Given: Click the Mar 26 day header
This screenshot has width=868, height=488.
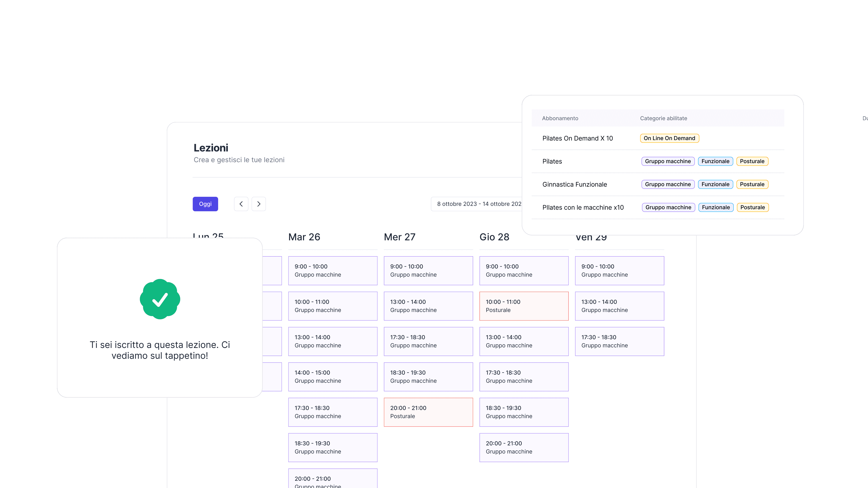Looking at the screenshot, I should (304, 237).
